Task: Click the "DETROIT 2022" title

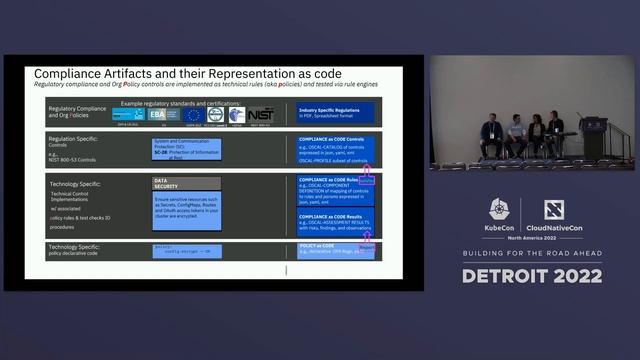Action: click(532, 276)
